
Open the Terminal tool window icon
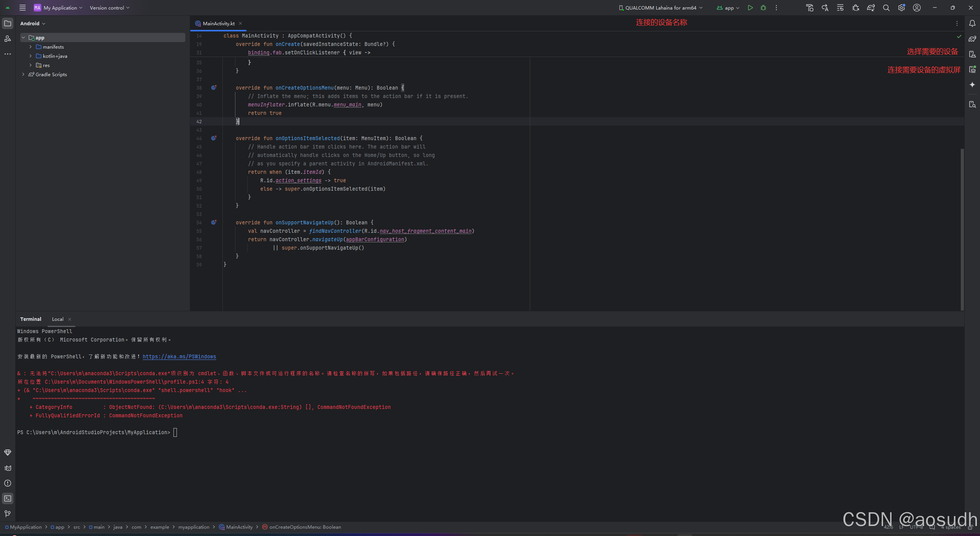click(x=8, y=498)
